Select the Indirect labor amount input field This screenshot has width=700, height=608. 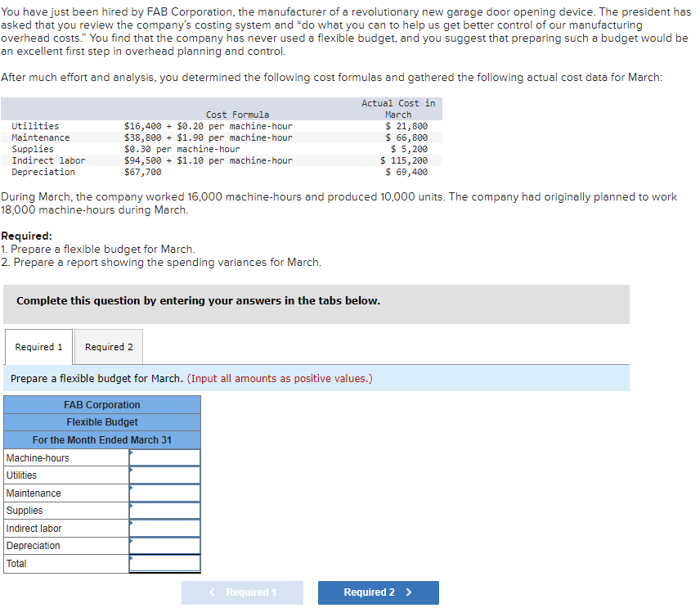tap(164, 529)
